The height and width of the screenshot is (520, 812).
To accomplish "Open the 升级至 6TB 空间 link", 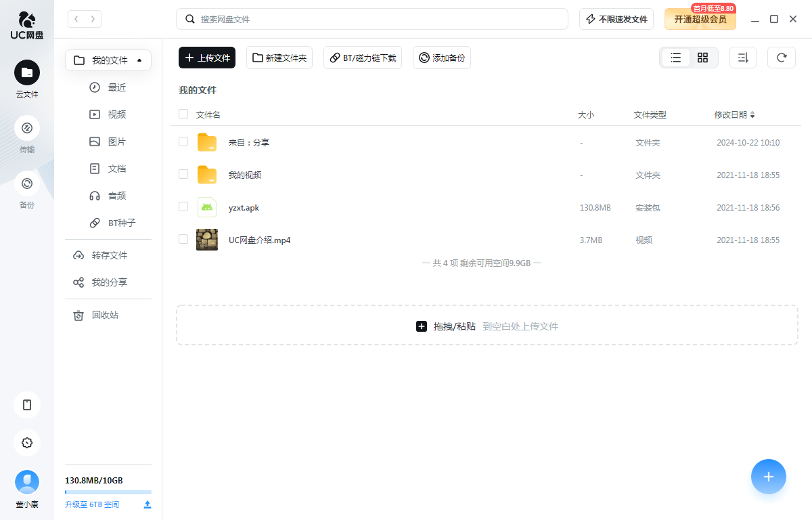I will (x=91, y=504).
